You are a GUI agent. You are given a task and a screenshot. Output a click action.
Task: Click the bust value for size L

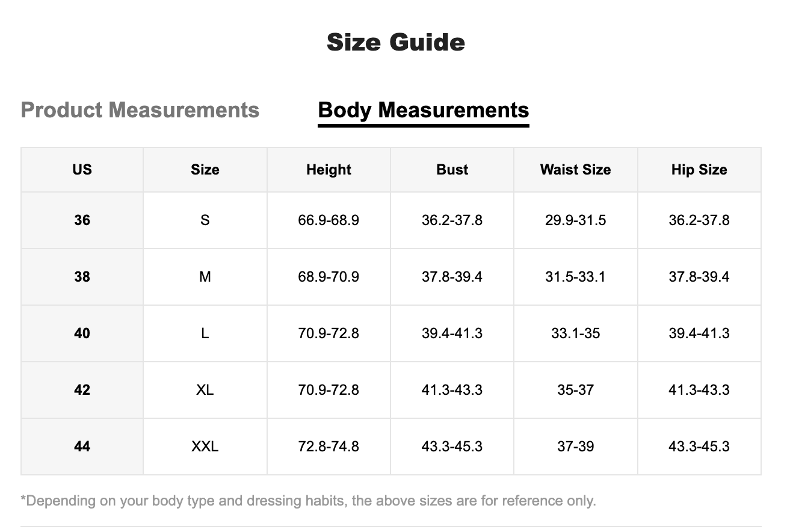pos(452,333)
